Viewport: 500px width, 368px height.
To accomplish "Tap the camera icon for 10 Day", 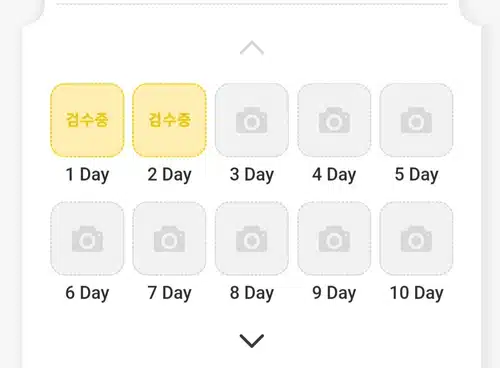I will click(x=416, y=238).
